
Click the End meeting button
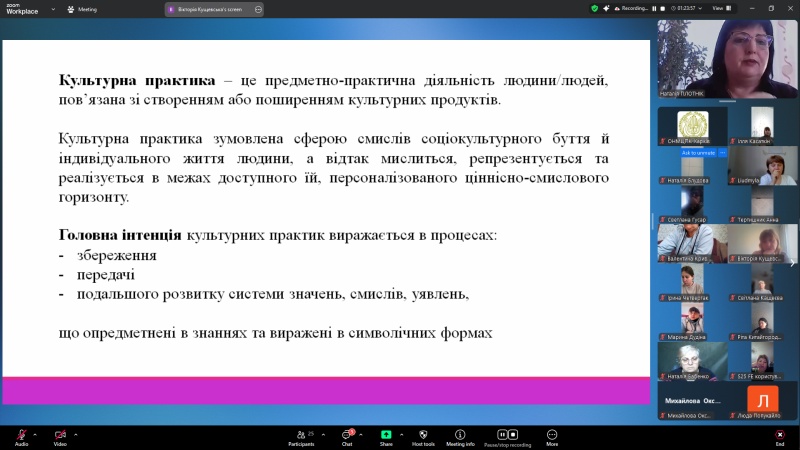point(780,435)
